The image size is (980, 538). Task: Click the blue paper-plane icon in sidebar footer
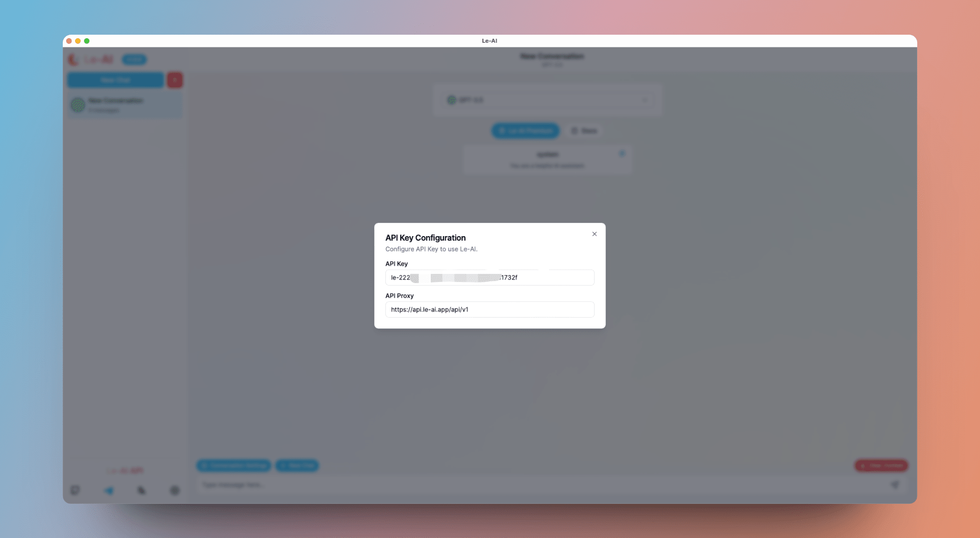(x=109, y=491)
